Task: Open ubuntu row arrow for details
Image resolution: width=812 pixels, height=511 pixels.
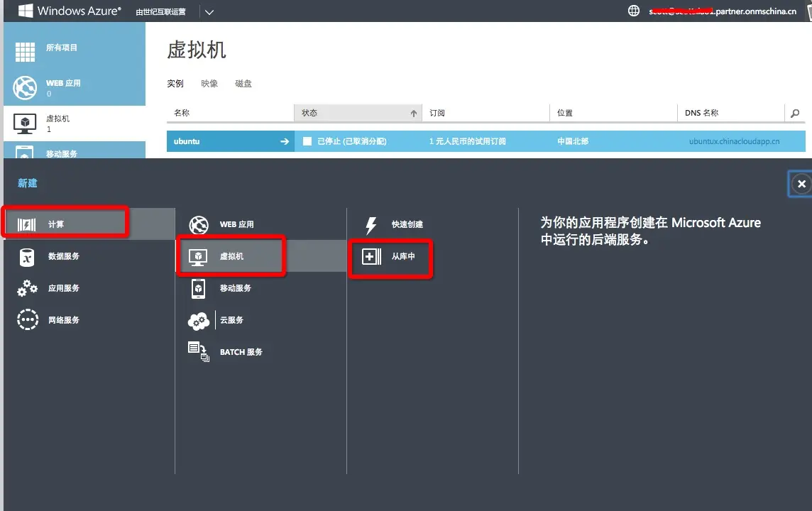Action: (x=285, y=141)
